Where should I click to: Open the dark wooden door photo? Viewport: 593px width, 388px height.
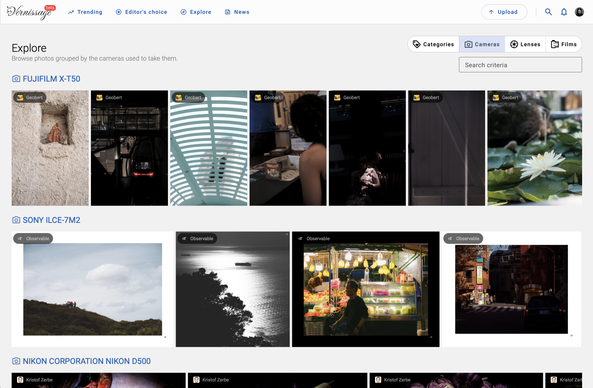pos(446,148)
